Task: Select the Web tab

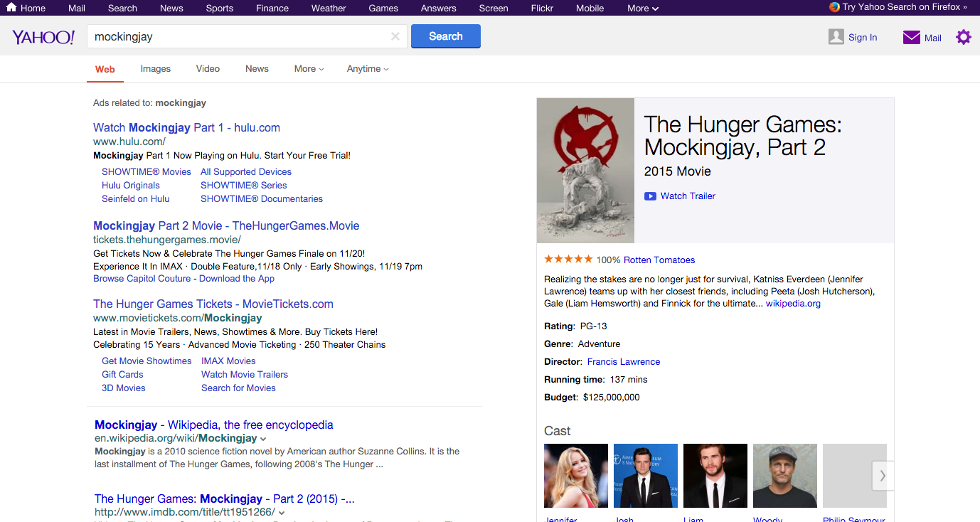Action: 105,69
